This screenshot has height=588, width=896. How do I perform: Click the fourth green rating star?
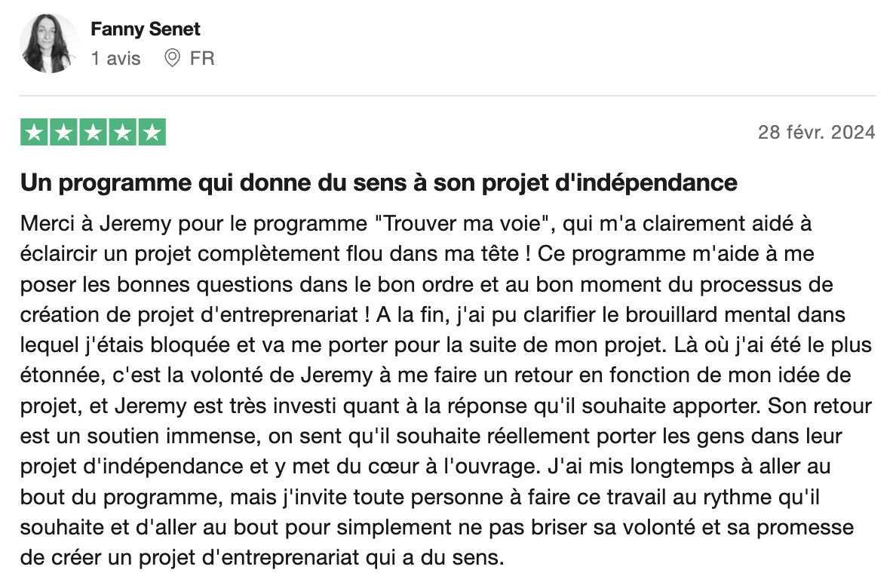[x=122, y=132]
